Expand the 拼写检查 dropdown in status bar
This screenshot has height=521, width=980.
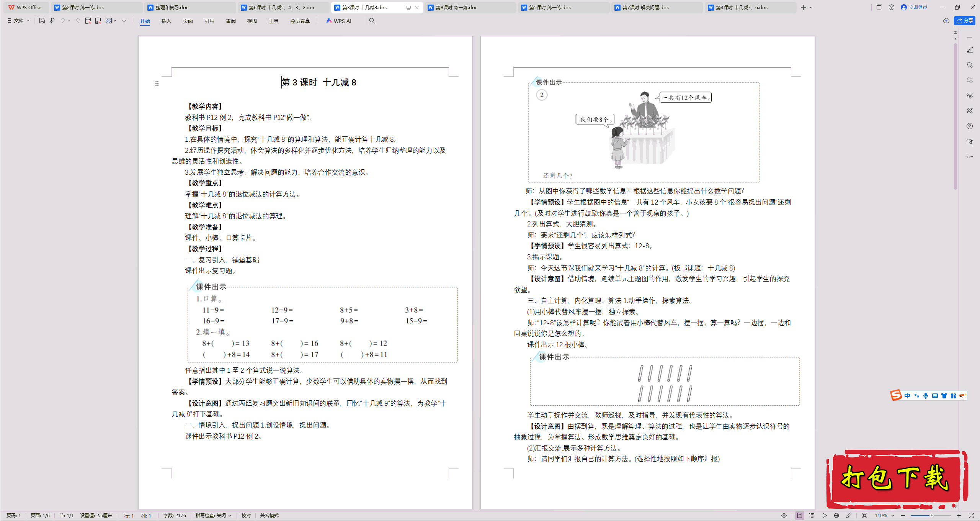coord(230,516)
